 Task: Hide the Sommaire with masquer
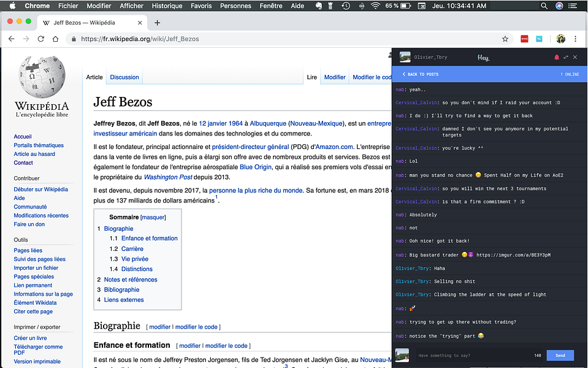click(x=153, y=218)
